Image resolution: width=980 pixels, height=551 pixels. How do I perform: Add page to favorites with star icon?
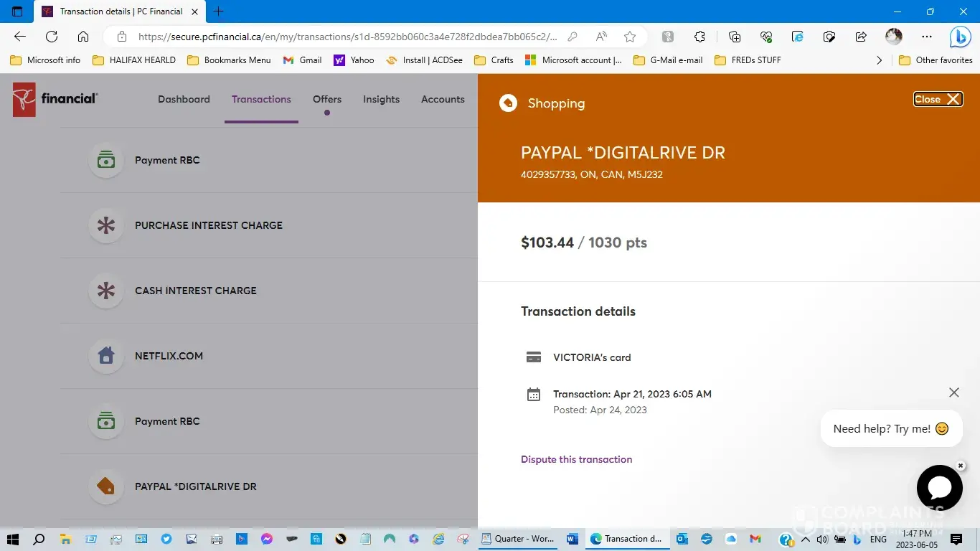pyautogui.click(x=630, y=37)
